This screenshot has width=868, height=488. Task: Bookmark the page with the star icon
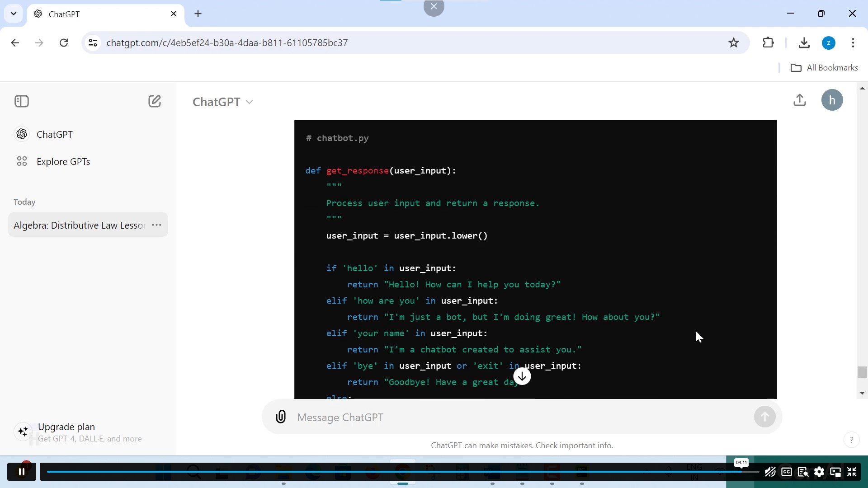coord(734,42)
